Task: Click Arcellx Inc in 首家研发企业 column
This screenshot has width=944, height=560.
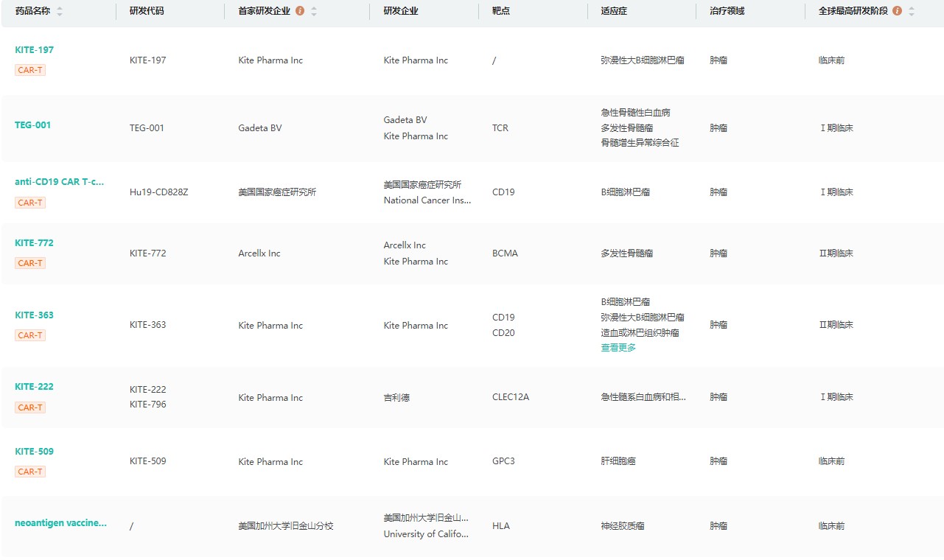Action: tap(259, 253)
